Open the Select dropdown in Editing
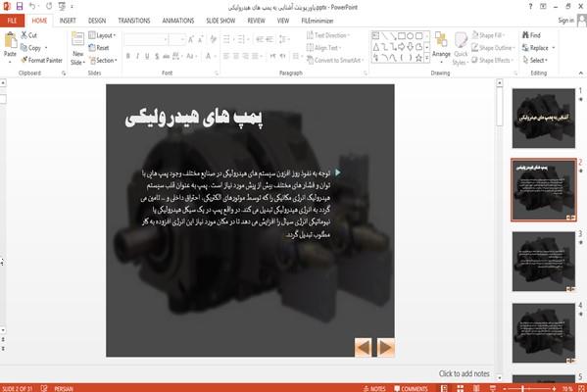587x392 pixels. click(535, 60)
